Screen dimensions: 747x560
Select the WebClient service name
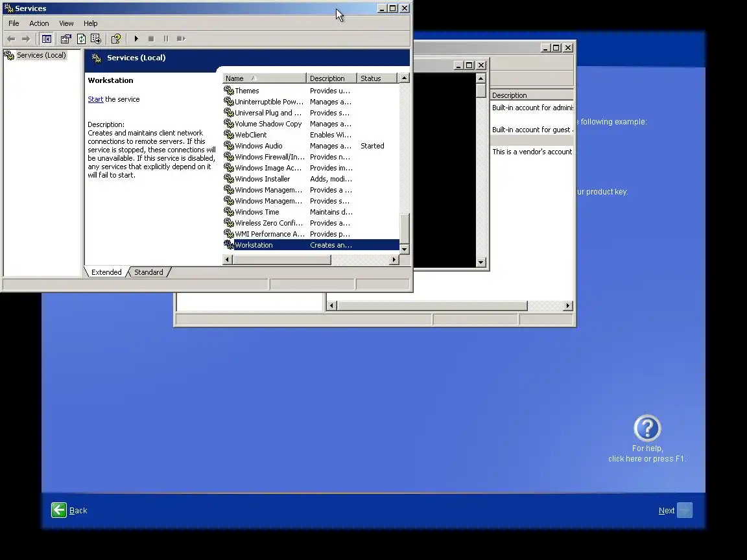[250, 135]
